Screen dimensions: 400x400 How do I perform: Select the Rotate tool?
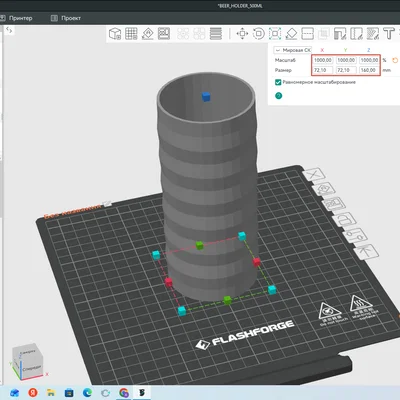(259, 34)
